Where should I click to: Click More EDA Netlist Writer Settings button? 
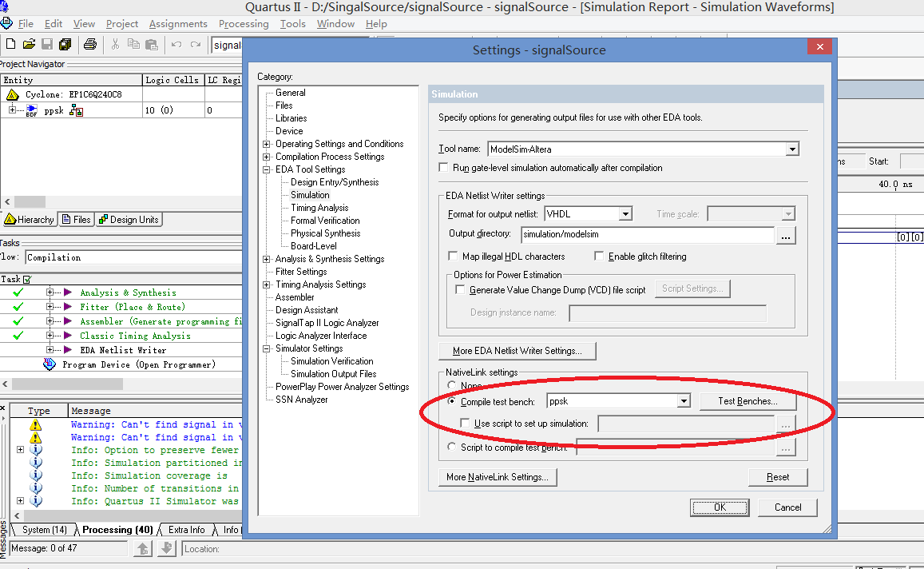(517, 350)
